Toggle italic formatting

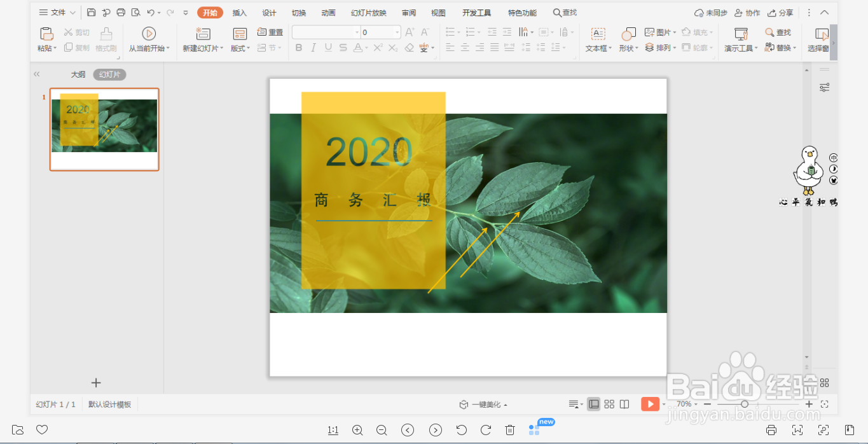point(313,48)
